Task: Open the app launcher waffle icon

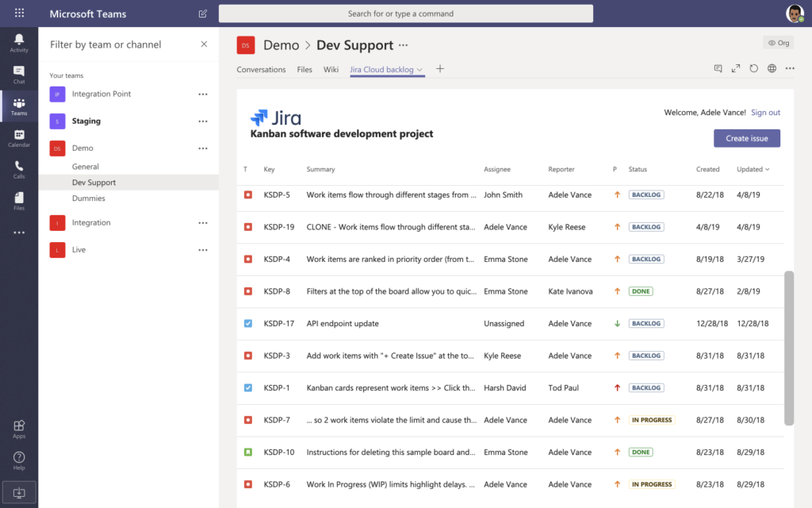Action: click(x=19, y=13)
